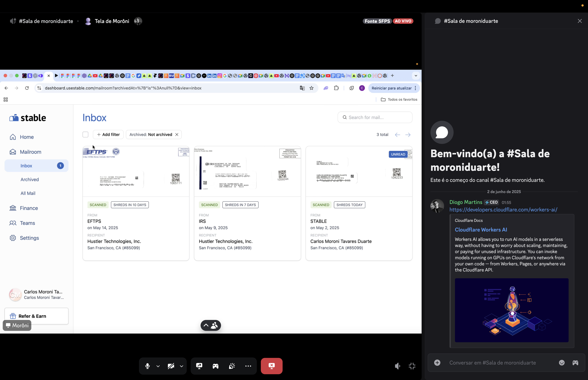
Task: Start an activity with gamepad icon
Action: click(x=215, y=366)
